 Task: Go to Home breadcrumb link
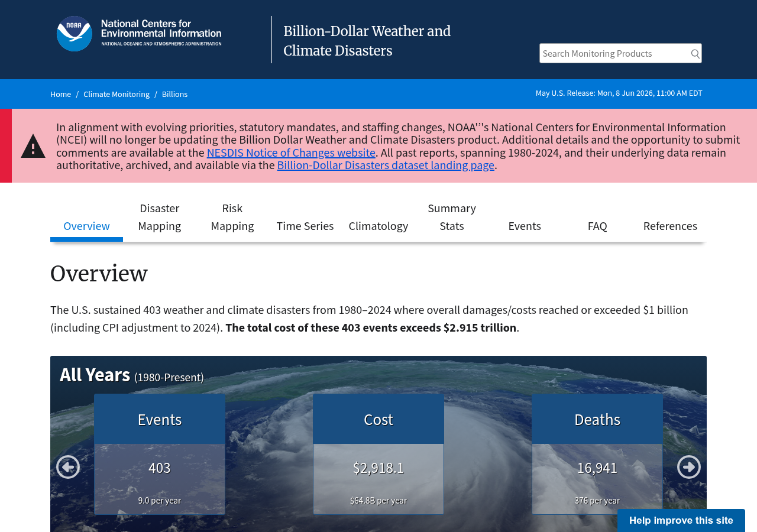click(x=60, y=94)
